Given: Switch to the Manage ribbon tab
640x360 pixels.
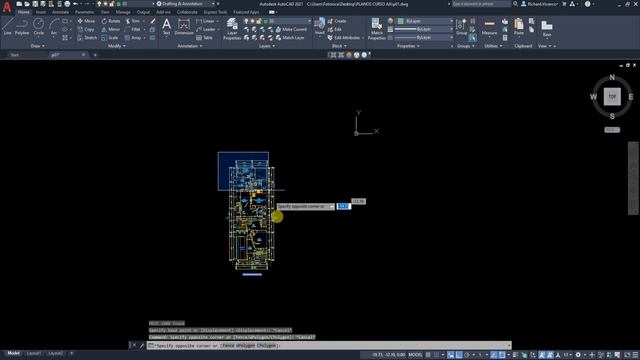Looking at the screenshot, I should point(123,12).
